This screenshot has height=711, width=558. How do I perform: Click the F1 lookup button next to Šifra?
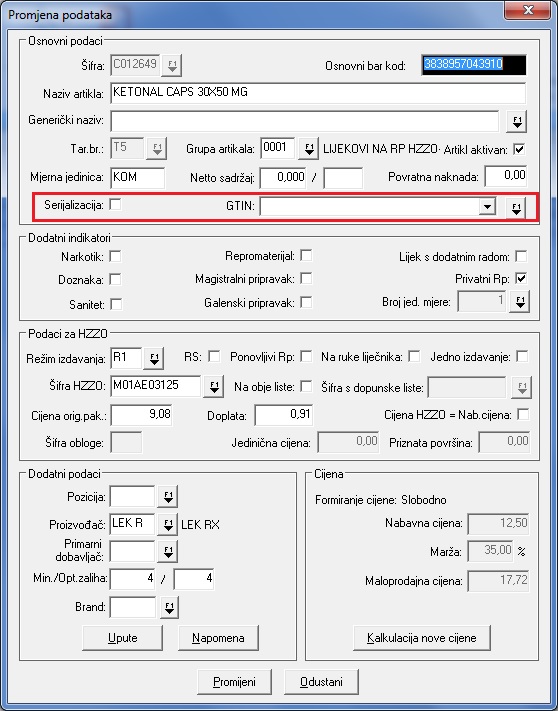(x=172, y=65)
